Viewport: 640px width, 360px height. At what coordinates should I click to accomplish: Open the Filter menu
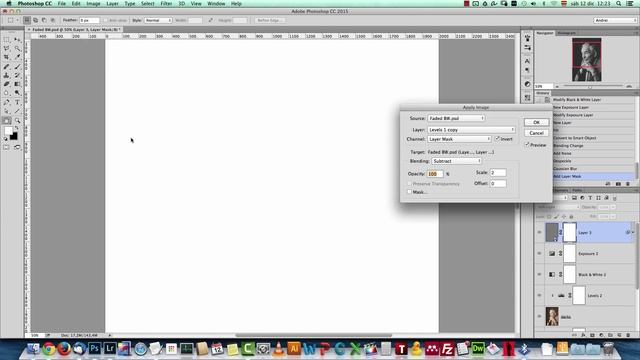pos(166,4)
